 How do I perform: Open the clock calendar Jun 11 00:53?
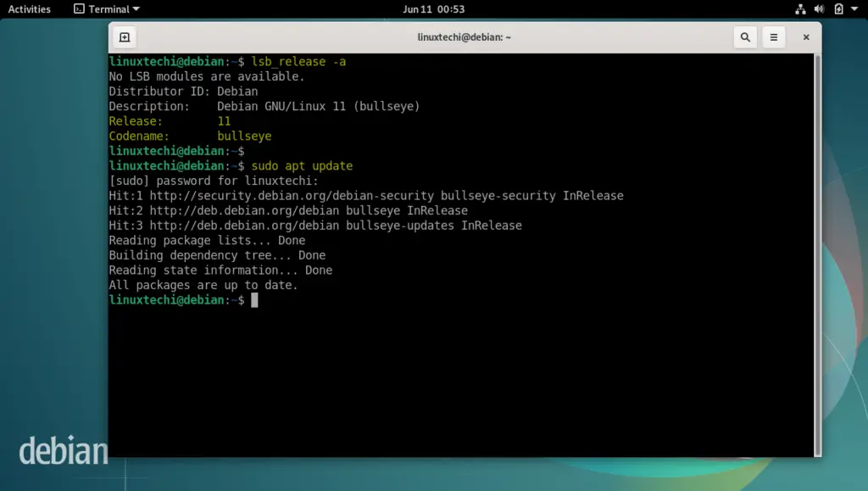(433, 8)
